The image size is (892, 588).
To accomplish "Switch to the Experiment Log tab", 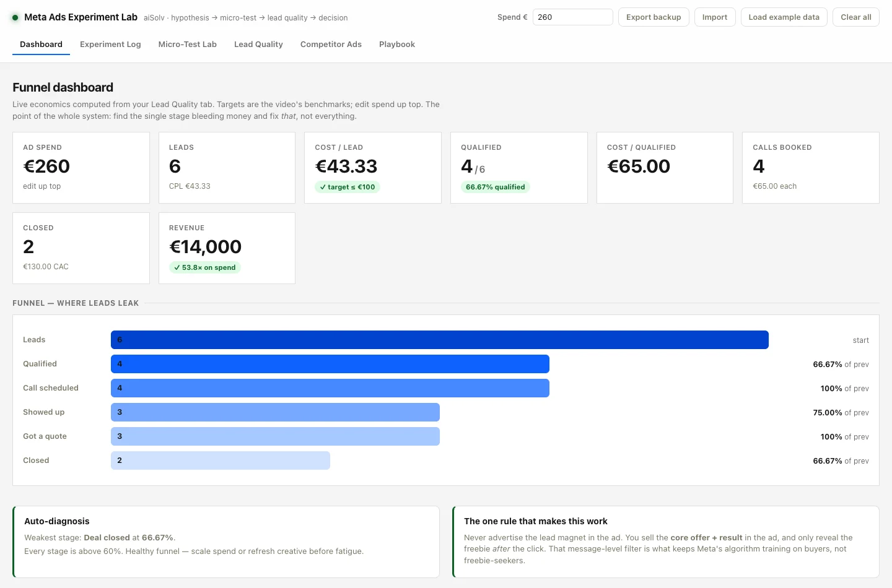I will coord(110,45).
